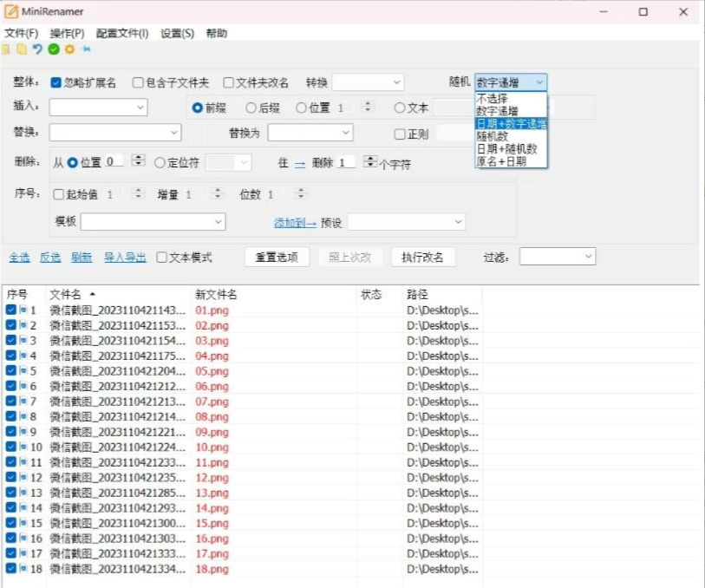This screenshot has height=588, width=705.
Task: Click the 删除 character count stepper arrows
Action: [370, 162]
